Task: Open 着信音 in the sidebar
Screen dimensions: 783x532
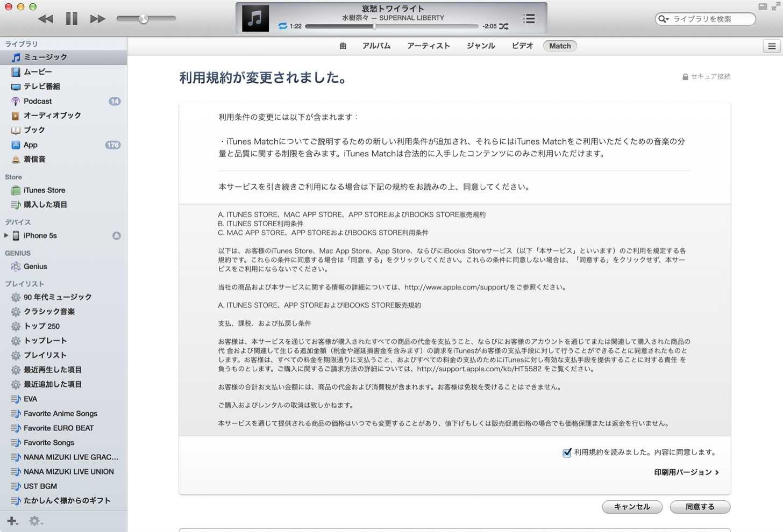Action: coord(63,159)
